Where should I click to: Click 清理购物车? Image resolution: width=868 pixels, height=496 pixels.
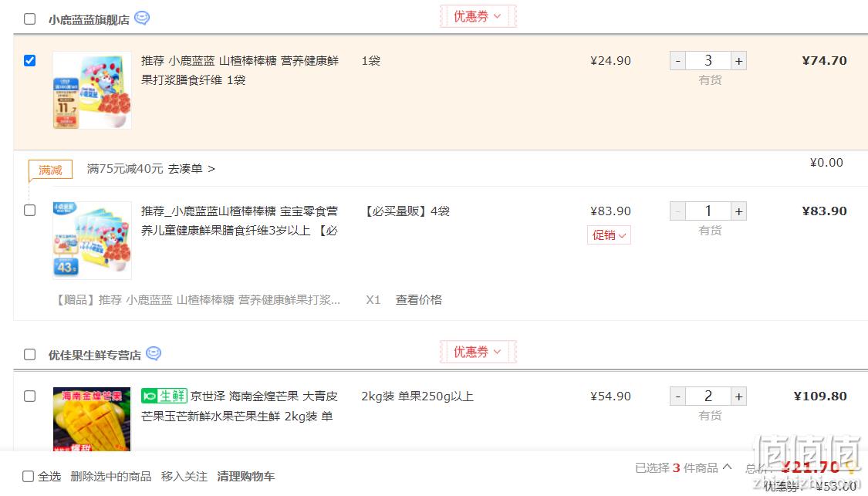tap(246, 476)
